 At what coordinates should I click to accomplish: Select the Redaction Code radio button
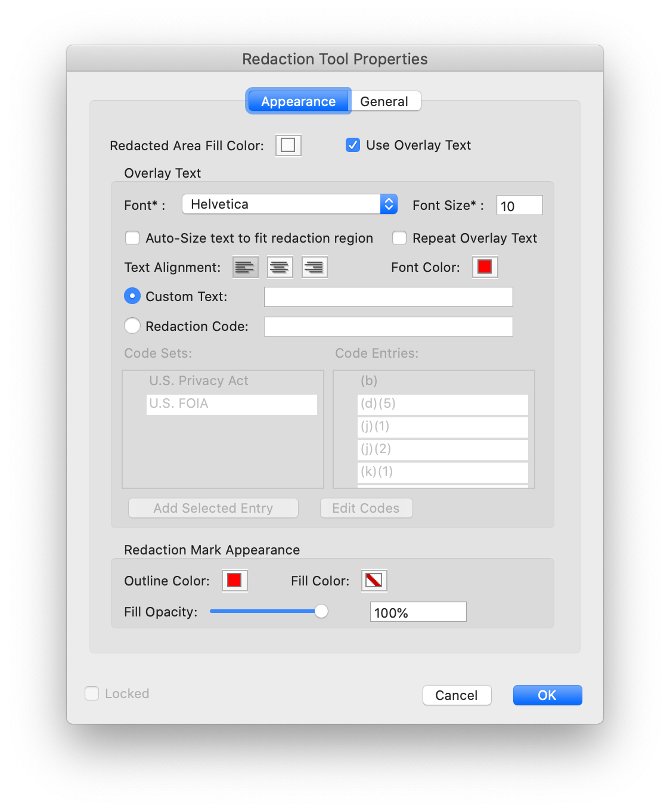click(132, 326)
